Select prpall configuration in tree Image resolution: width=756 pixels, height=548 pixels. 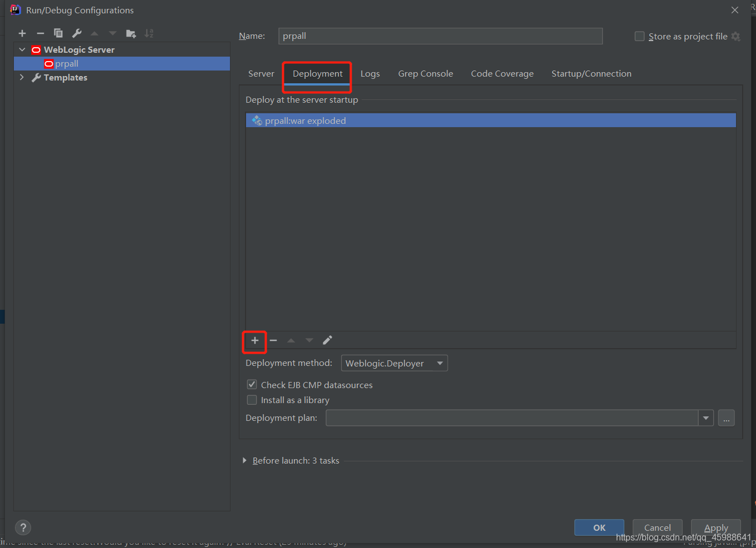[122, 64]
